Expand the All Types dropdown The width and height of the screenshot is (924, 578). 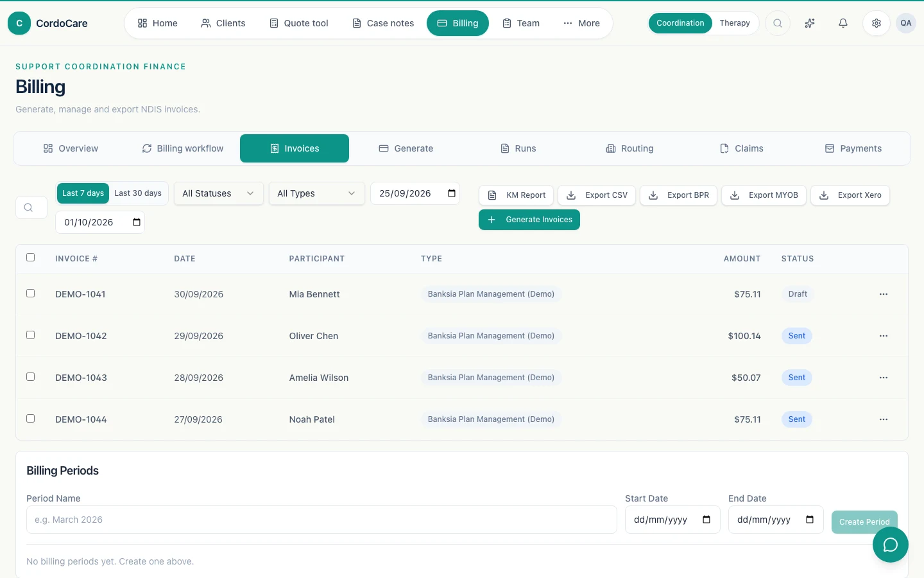(x=316, y=193)
